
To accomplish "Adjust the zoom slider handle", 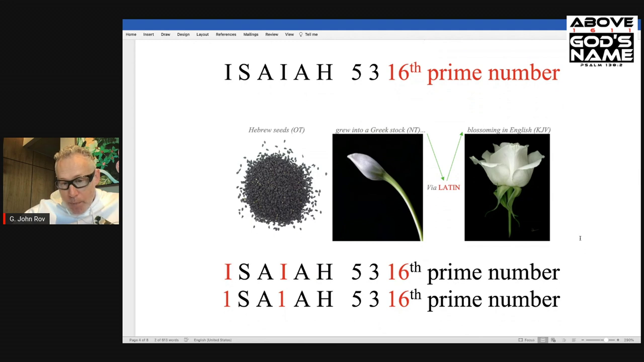I will click(606, 340).
